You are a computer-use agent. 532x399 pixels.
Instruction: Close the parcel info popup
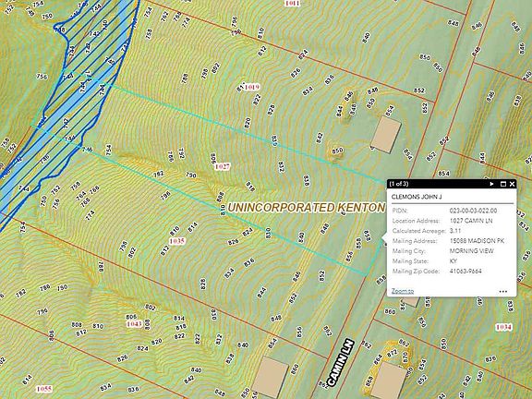[x=512, y=184]
